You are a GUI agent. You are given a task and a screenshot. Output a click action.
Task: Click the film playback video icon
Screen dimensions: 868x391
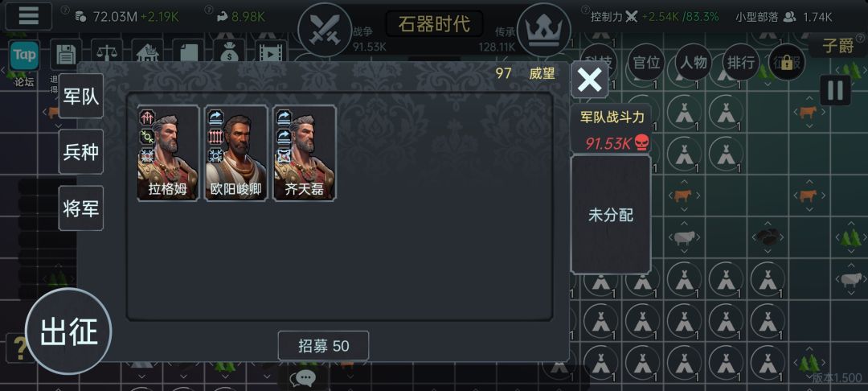(271, 54)
